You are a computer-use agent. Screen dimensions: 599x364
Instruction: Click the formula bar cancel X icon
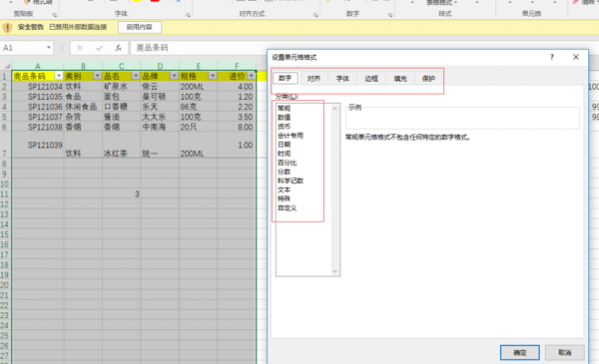pos(80,48)
